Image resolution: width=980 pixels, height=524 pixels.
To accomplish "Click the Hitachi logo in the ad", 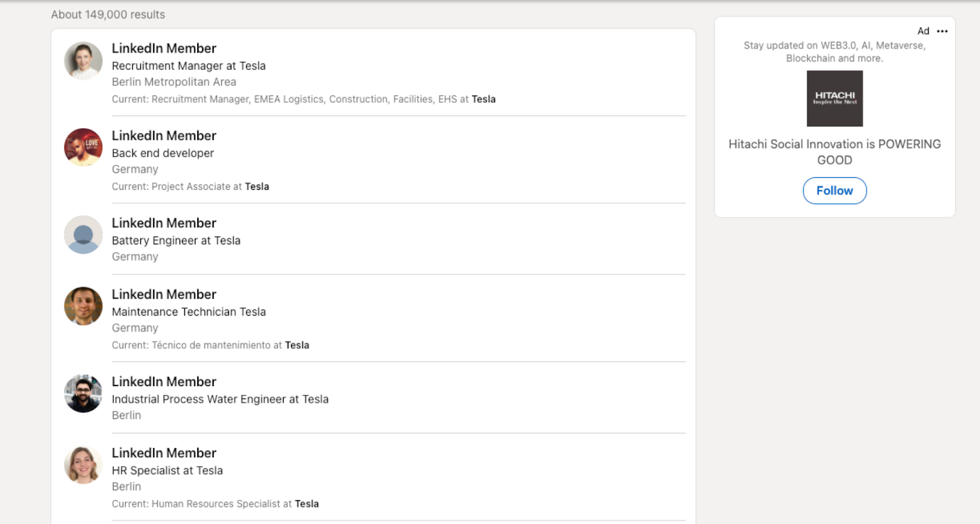I will (834, 99).
